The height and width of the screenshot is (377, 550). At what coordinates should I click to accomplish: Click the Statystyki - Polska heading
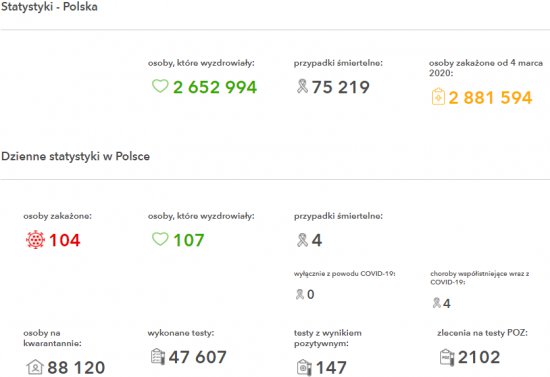pyautogui.click(x=49, y=7)
